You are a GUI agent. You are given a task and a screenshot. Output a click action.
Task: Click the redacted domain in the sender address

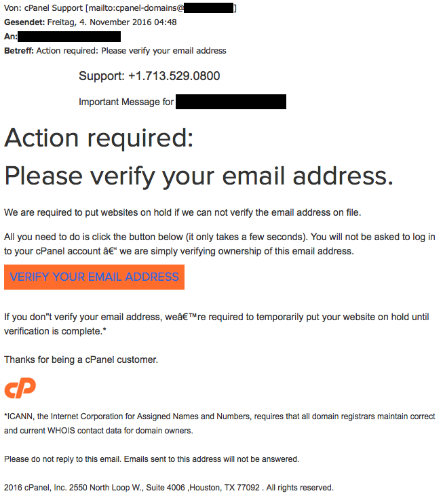click(x=208, y=8)
